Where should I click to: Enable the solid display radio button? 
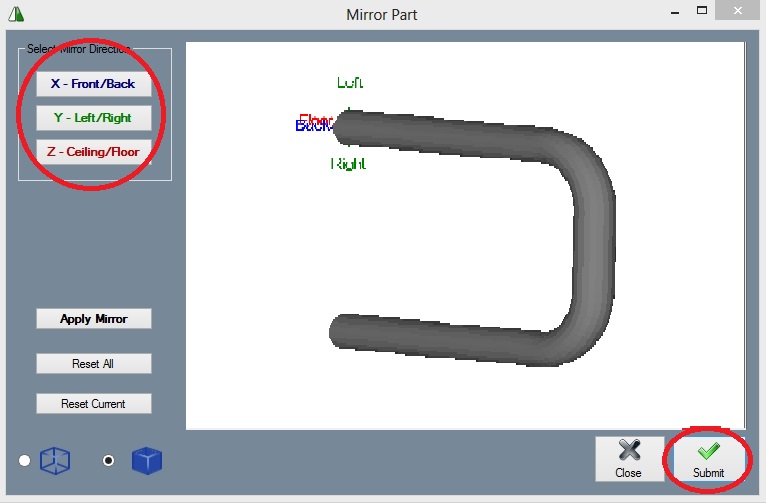(x=109, y=460)
